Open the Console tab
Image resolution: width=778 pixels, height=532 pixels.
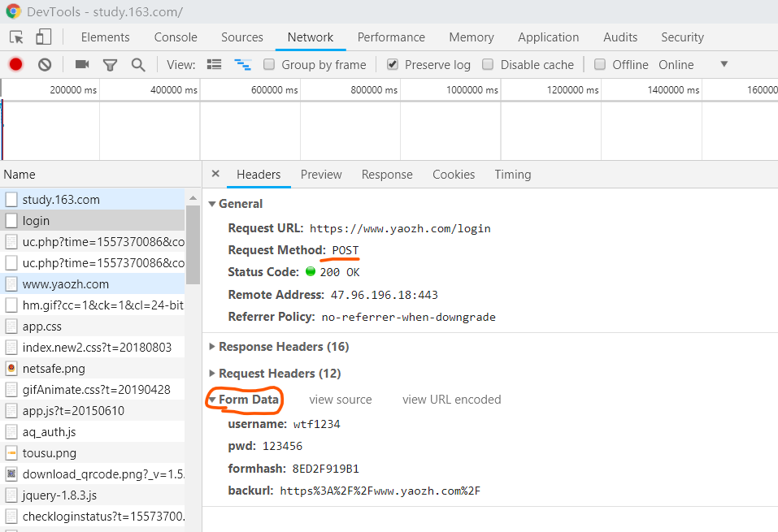click(176, 37)
